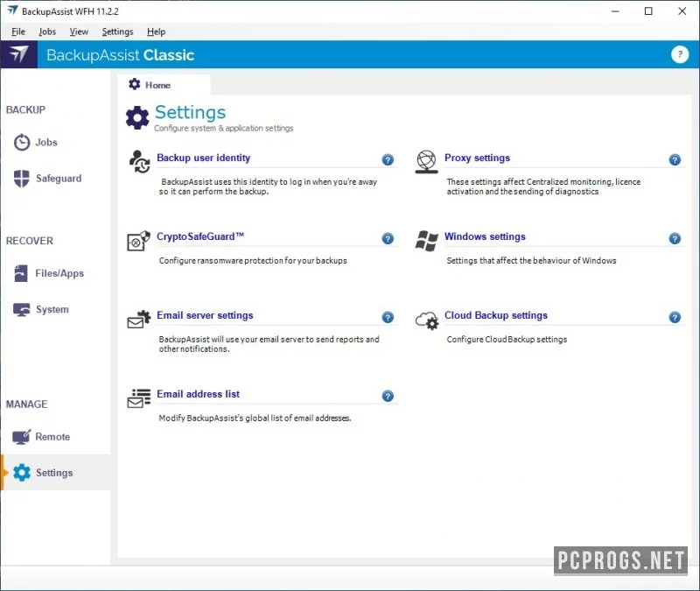Click the Backup user identity icon
Viewport: 700px width, 591px height.
139,162
